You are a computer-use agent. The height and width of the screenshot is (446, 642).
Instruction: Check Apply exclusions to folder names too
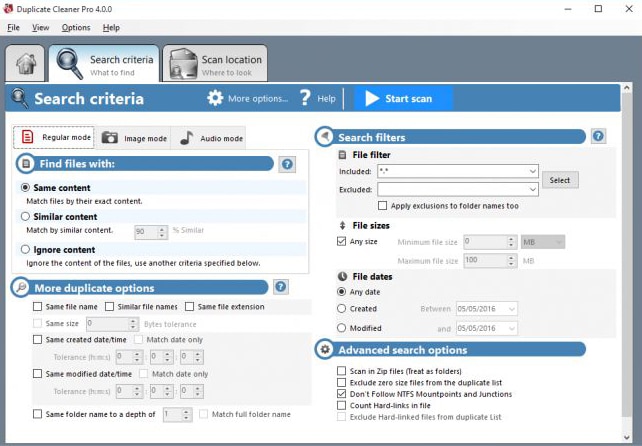[x=382, y=206]
